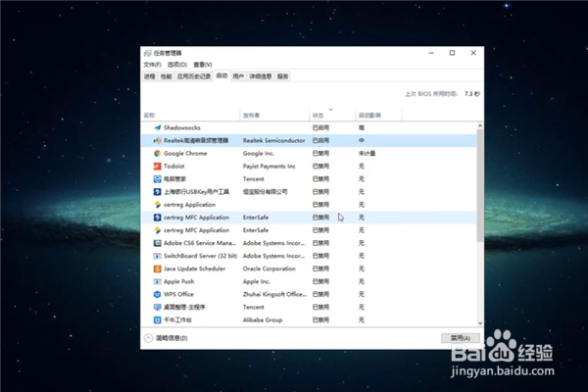This screenshot has width=588, height=392.
Task: Click the list scrollbar down arrow
Action: coord(480,323)
